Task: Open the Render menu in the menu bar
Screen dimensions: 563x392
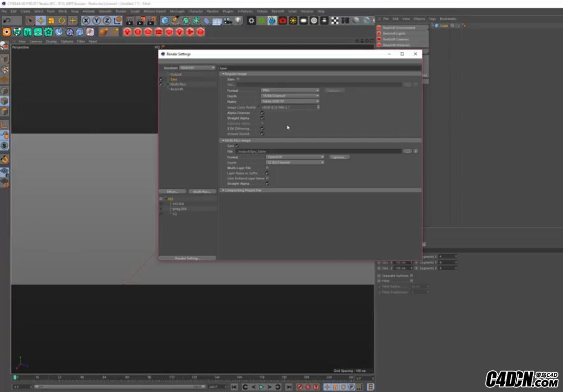Action: pos(121,11)
